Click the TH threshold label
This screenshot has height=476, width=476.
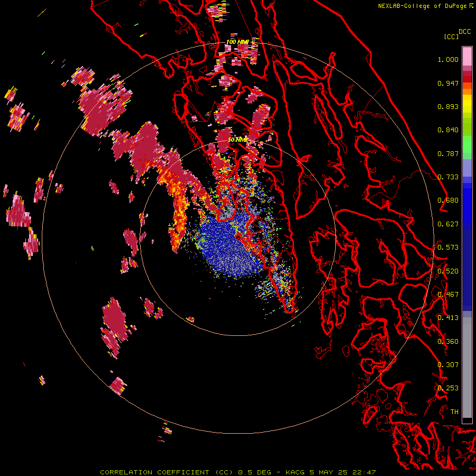(454, 412)
